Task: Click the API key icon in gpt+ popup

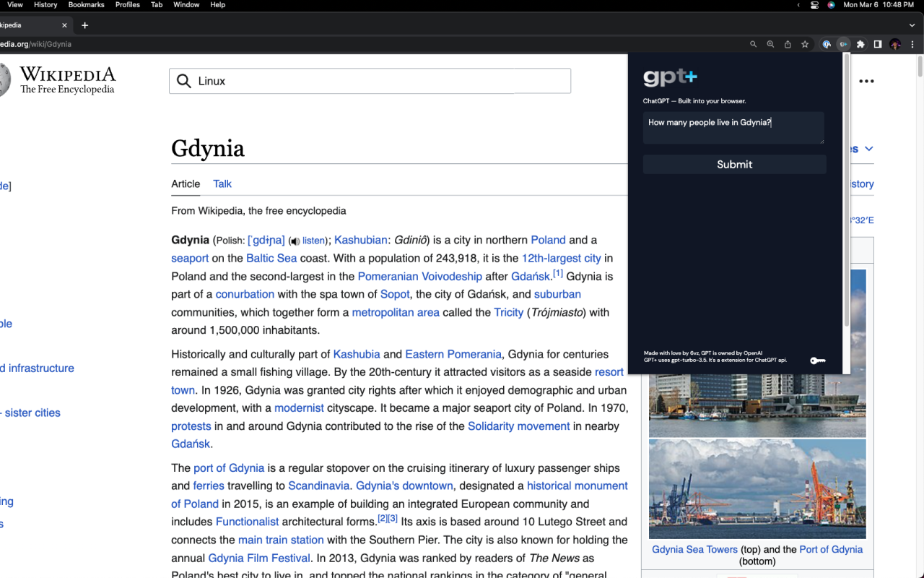Action: pos(817,361)
